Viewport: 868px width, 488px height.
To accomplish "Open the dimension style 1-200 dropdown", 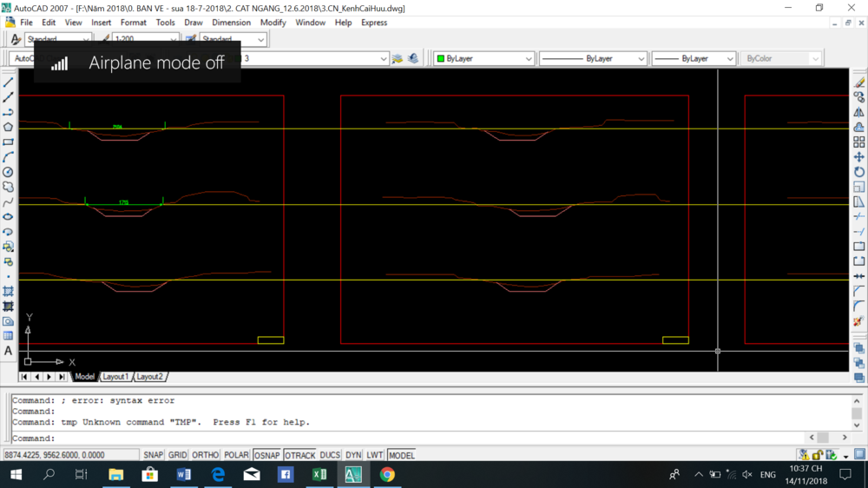I will [174, 39].
